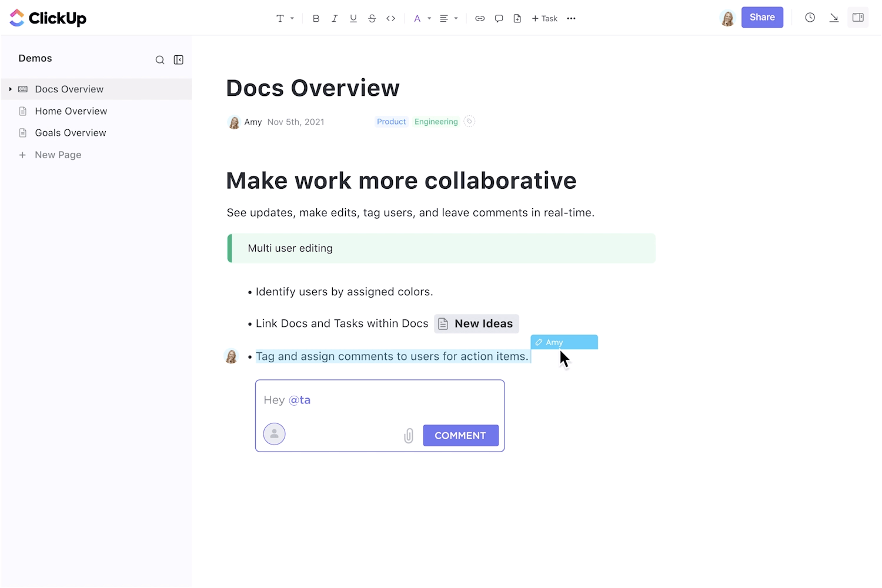This screenshot has height=588, width=882.
Task: Insert a link with the link icon
Action: [480, 18]
